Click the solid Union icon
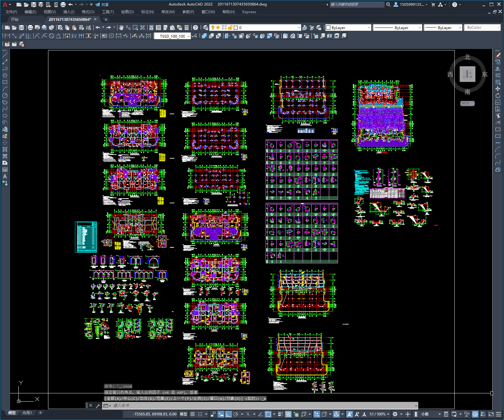 click(204, 36)
